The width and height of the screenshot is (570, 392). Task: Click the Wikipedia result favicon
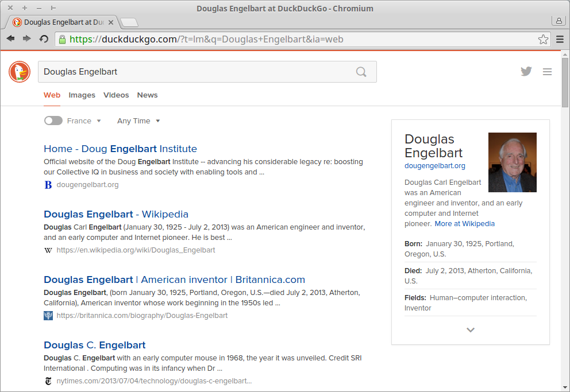click(48, 250)
